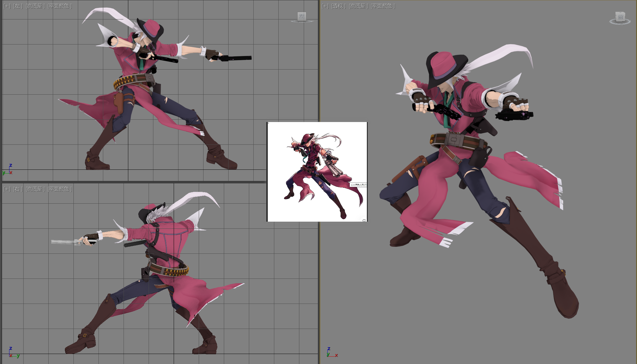Click the refresh icon on the reference image

[364, 220]
